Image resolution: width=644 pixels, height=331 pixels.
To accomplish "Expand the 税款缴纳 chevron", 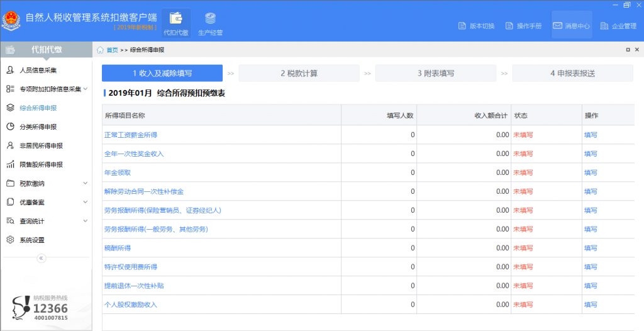I will [x=86, y=183].
